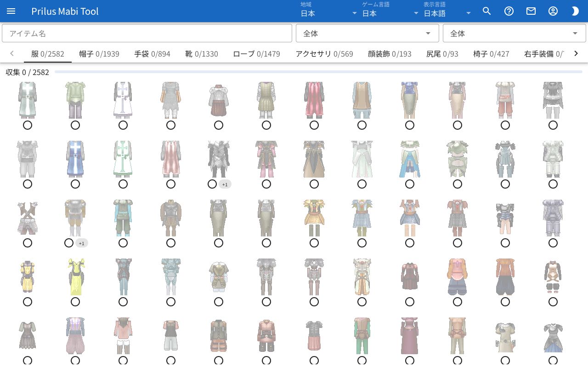Viewport: 588px width, 368px height.
Task: Switch to the 靴 0/1330 tab
Action: pos(202,54)
